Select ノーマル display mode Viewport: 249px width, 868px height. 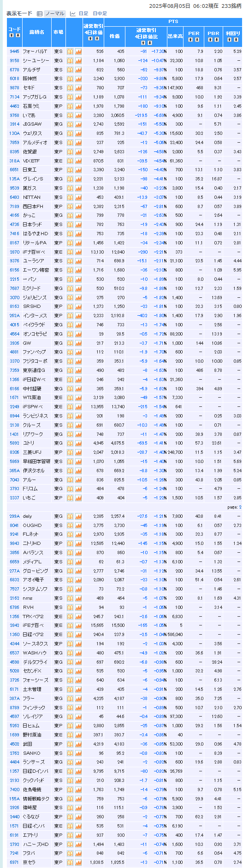pos(54,14)
